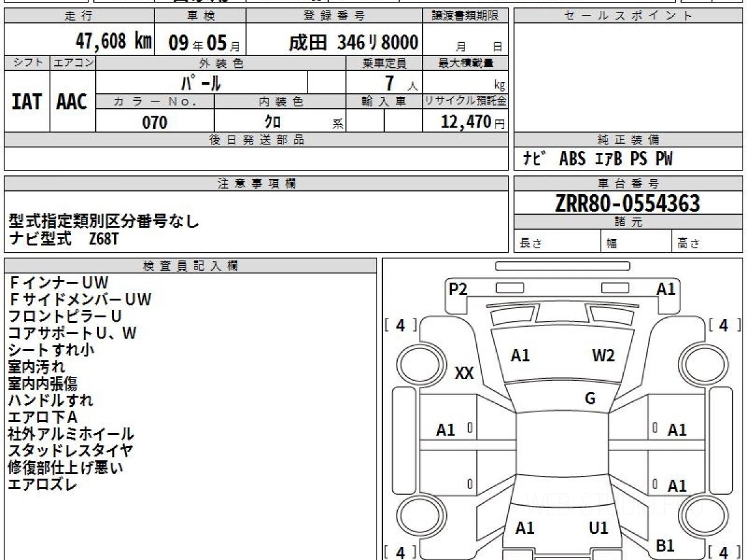The height and width of the screenshot is (560, 747).
Task: Select the AAC air conditioner cell
Action: point(72,102)
